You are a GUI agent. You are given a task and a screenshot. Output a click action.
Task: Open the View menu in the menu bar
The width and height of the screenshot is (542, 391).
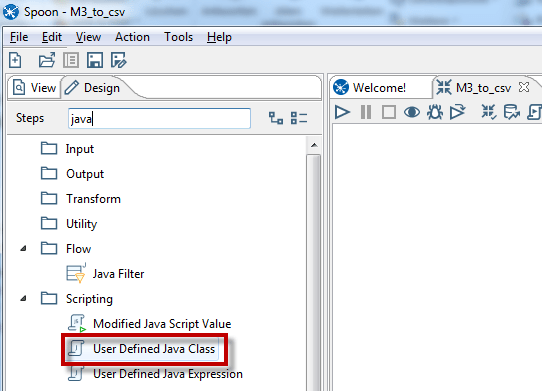click(88, 37)
